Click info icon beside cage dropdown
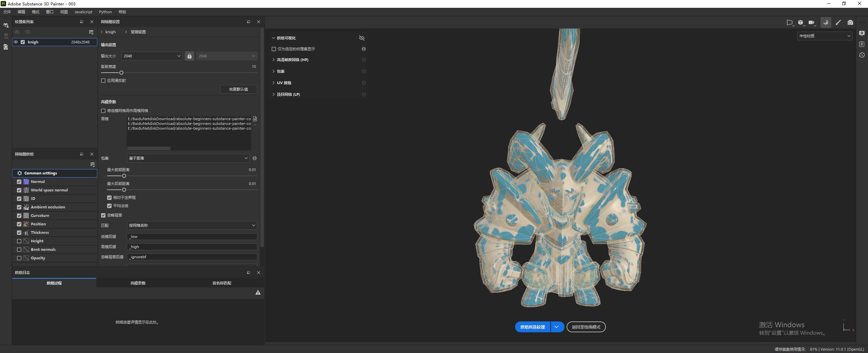The image size is (868, 353). (x=255, y=158)
